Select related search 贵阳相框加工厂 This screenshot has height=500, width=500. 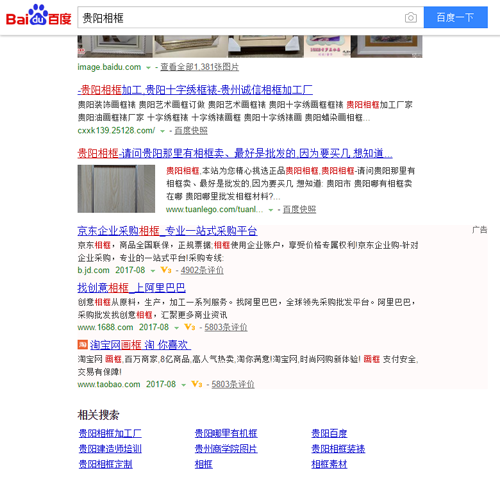(x=110, y=433)
